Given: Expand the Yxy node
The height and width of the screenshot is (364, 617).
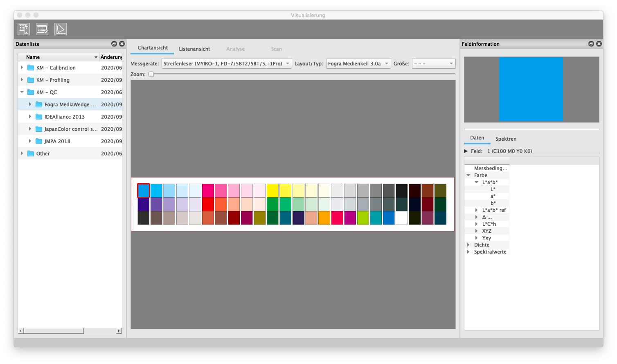Looking at the screenshot, I should pyautogui.click(x=477, y=238).
